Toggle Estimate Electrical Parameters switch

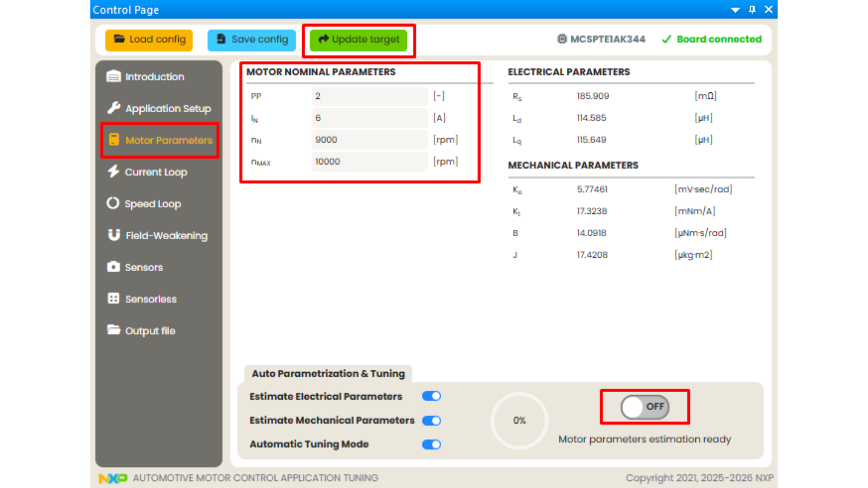[x=431, y=396]
